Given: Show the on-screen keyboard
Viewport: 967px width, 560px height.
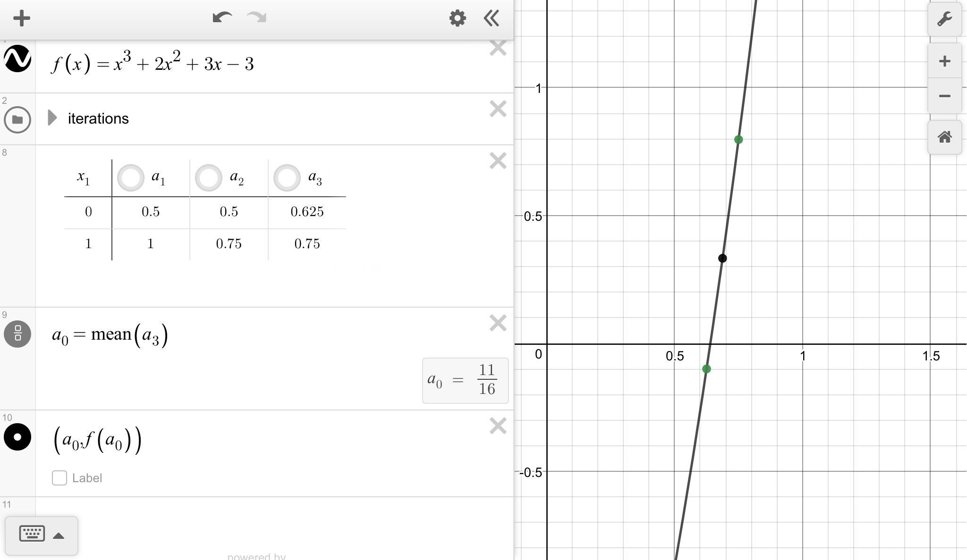Looking at the screenshot, I should coord(32,534).
